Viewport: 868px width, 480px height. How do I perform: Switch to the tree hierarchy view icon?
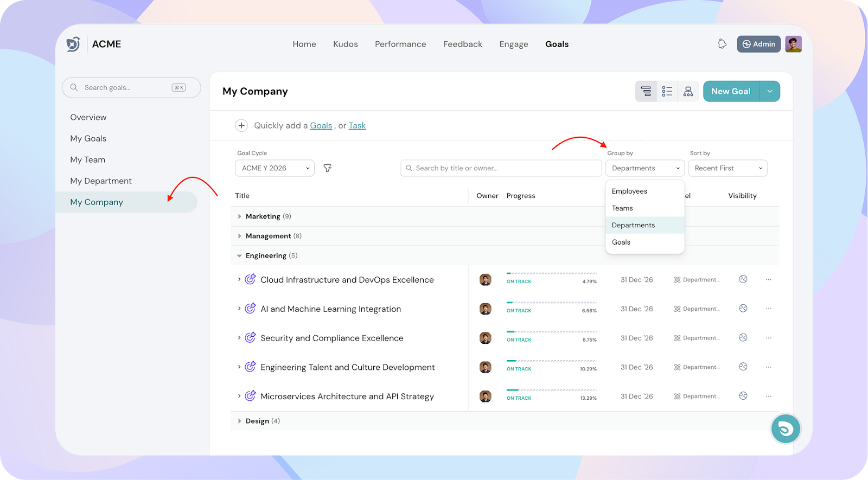pyautogui.click(x=646, y=91)
